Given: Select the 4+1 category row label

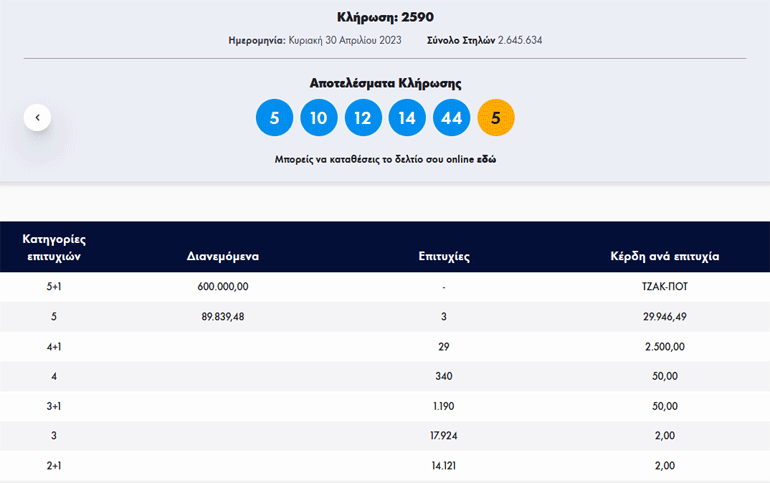Looking at the screenshot, I should pyautogui.click(x=53, y=346).
